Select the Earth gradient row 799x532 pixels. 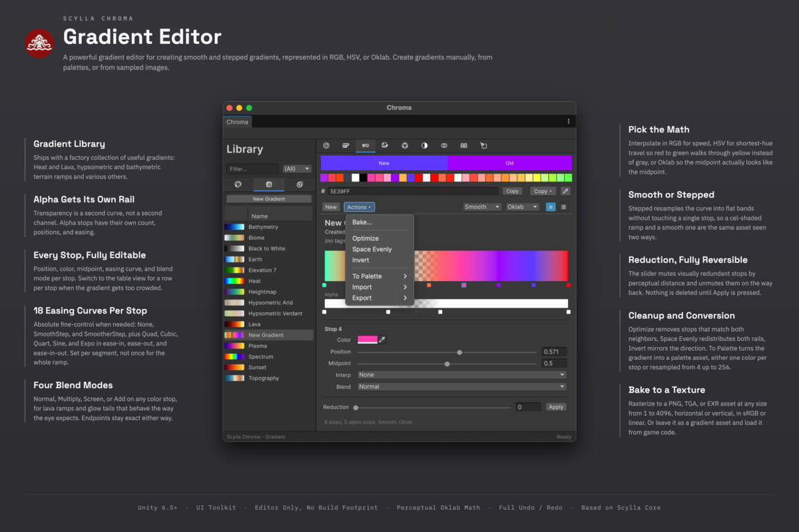(x=268, y=260)
